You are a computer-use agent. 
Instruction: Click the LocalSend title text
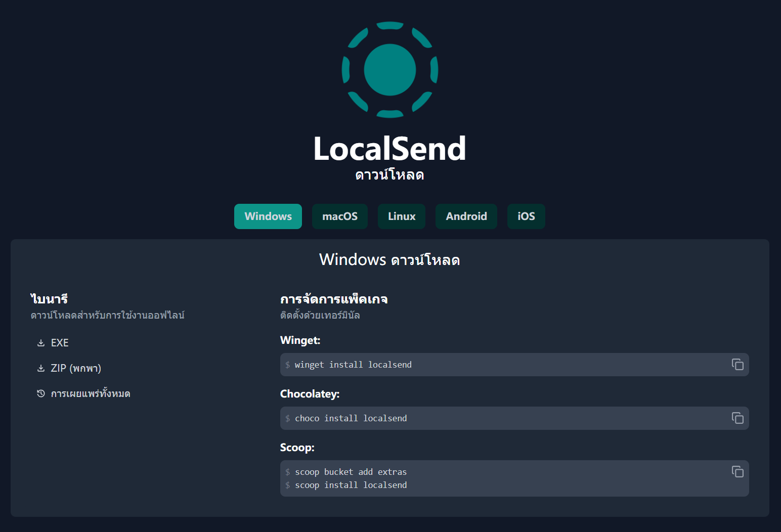(x=389, y=149)
